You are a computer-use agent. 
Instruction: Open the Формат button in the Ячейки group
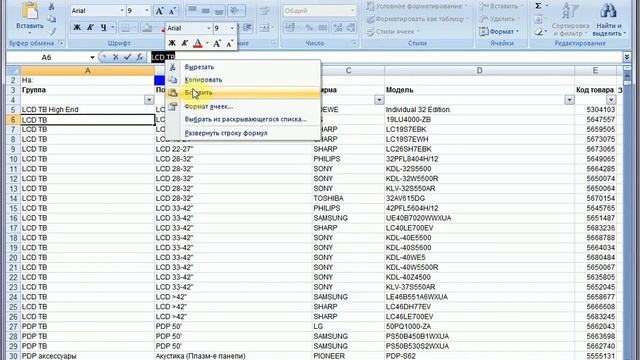499,31
